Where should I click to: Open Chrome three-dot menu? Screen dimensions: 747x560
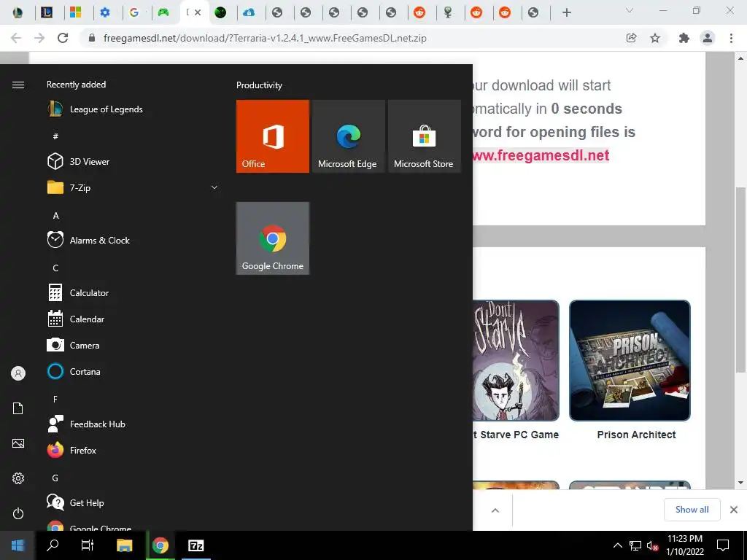731,38
